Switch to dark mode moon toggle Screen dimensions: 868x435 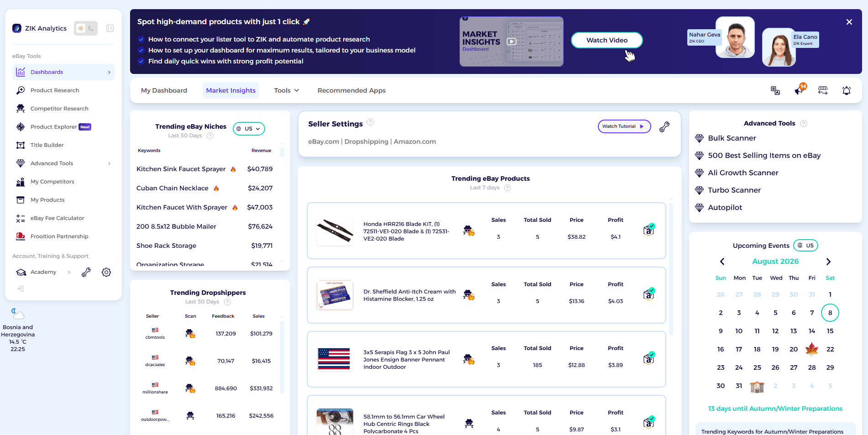[x=91, y=28]
